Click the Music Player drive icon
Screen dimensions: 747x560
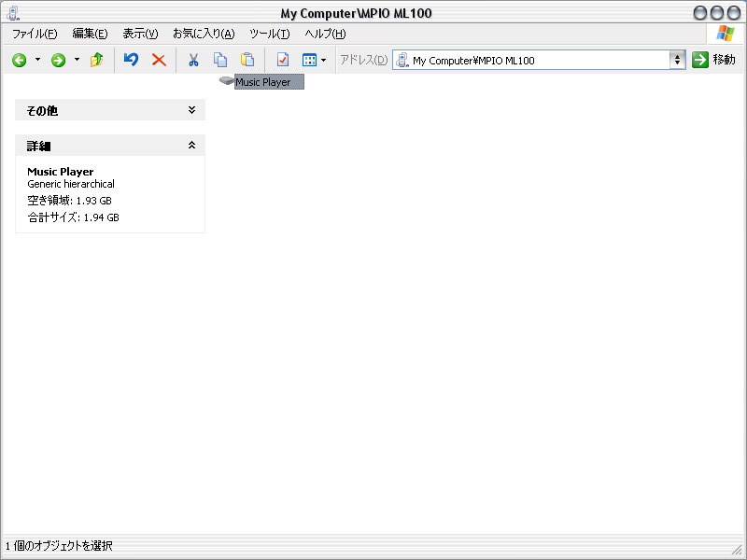point(226,80)
